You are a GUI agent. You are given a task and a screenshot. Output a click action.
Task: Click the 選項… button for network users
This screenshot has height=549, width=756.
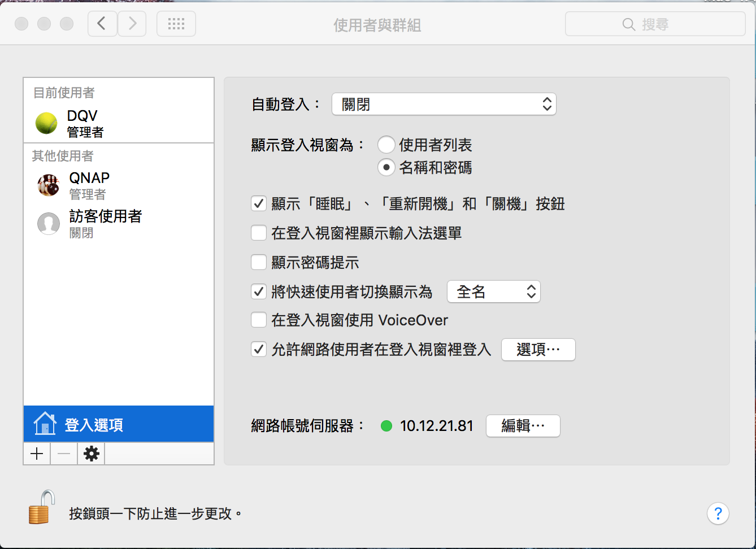click(537, 350)
